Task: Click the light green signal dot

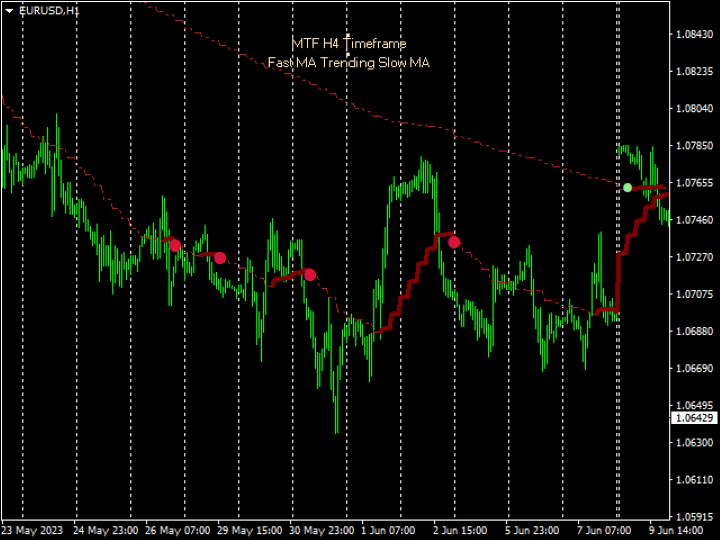Action: 627,187
